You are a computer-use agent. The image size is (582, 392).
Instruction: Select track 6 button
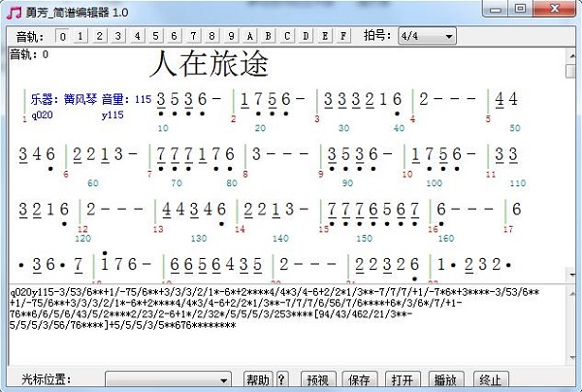point(174,36)
